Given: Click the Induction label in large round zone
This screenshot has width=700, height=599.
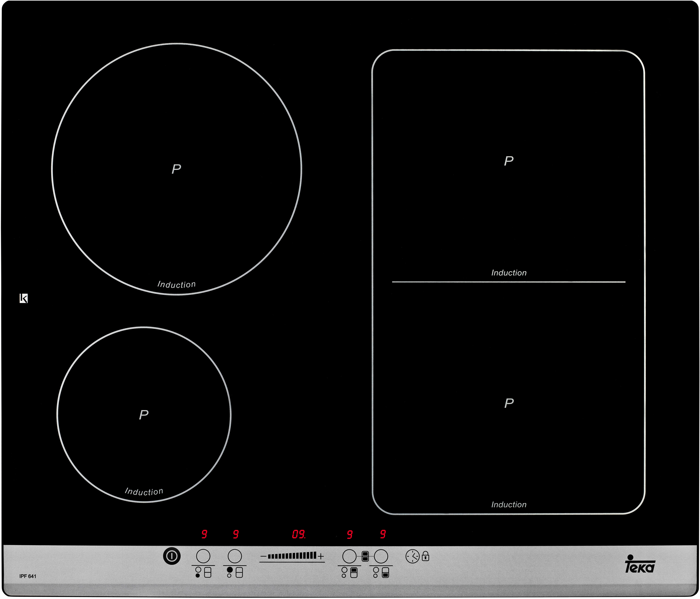Looking at the screenshot, I should point(177,284).
